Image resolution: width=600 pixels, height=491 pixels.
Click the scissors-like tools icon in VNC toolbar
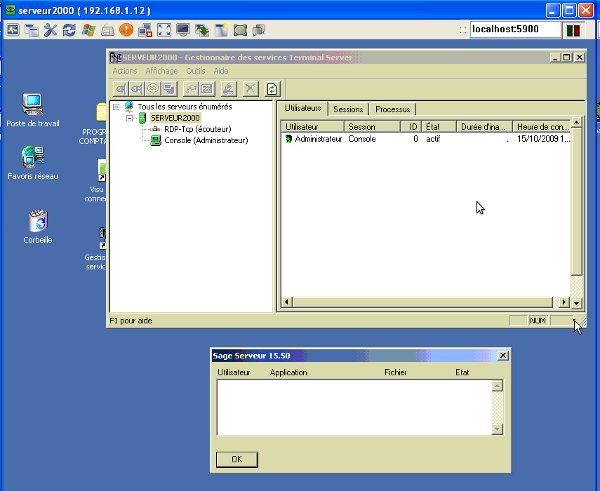click(51, 31)
